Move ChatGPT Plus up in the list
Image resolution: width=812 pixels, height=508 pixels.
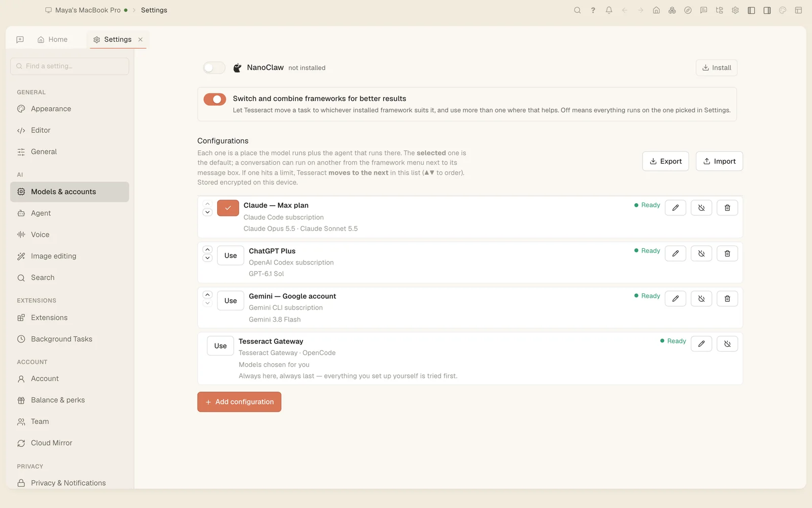tap(208, 249)
